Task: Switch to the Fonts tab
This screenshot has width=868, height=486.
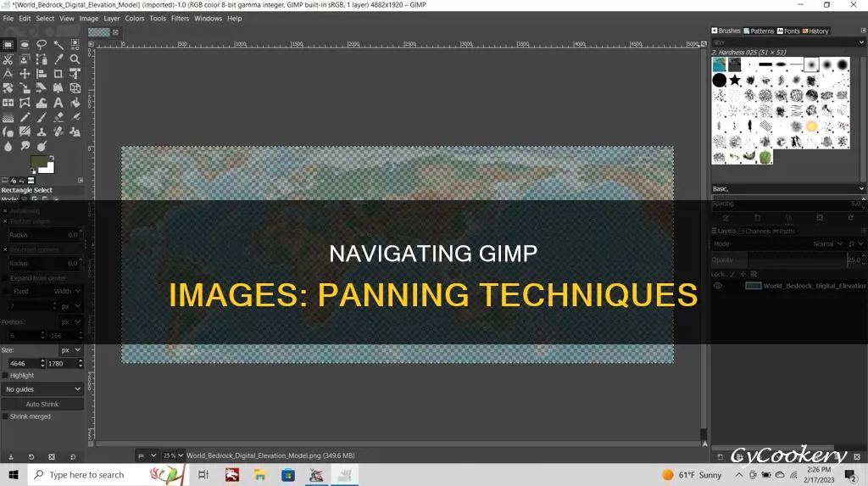Action: 788,31
